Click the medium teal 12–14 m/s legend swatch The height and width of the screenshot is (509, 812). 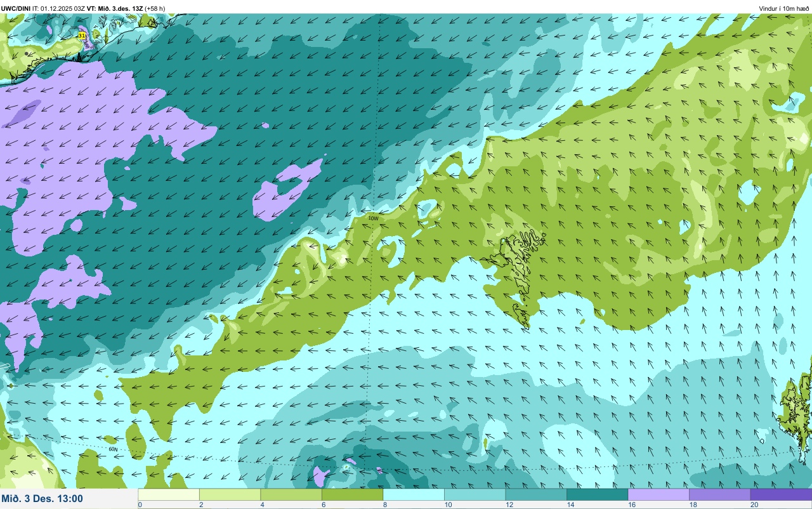536,494
